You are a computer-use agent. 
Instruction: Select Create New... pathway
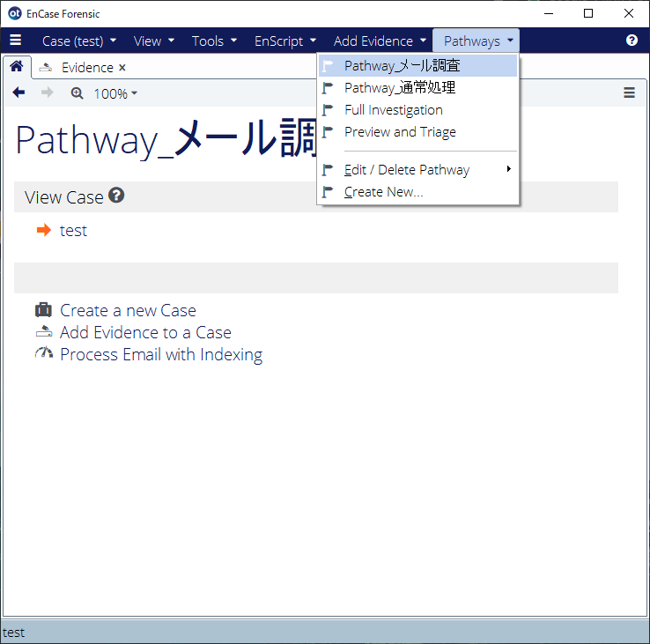coord(417,191)
